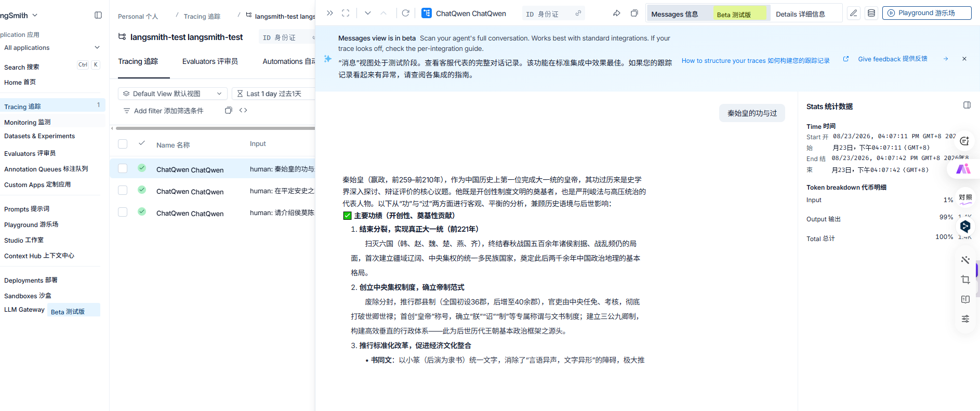Select all rows header checkbox
The image size is (980, 411).
point(123,144)
